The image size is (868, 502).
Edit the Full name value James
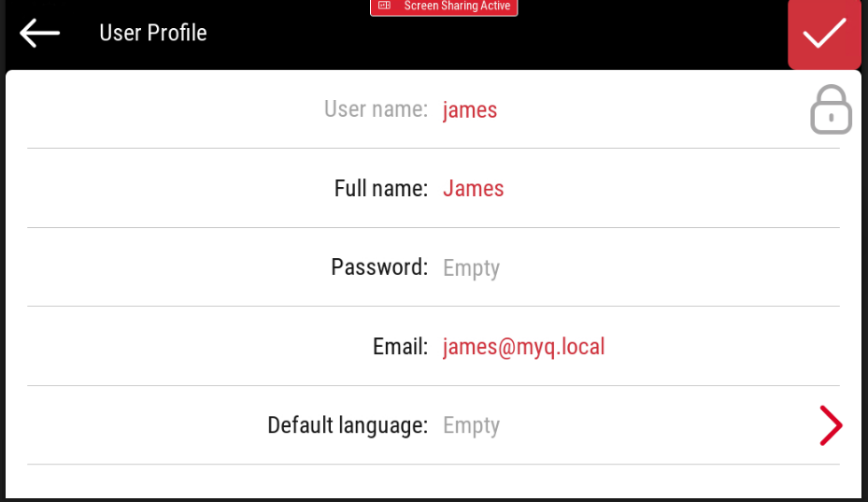tap(473, 189)
